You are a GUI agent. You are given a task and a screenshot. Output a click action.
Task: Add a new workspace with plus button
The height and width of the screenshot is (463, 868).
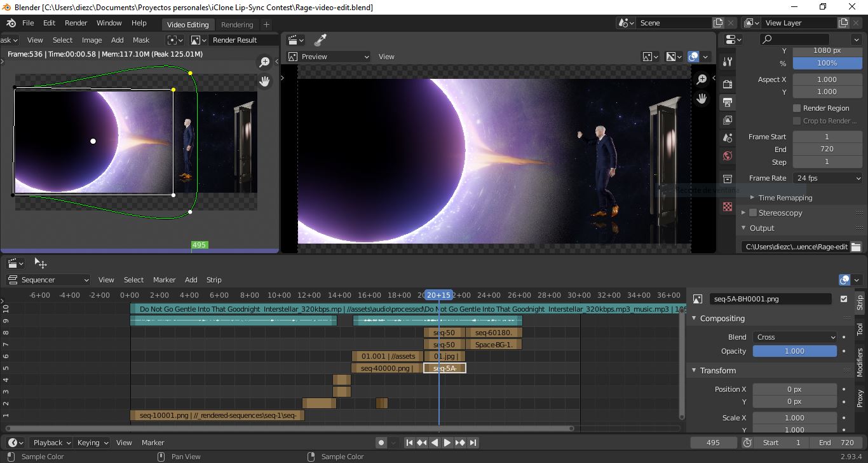tap(266, 25)
